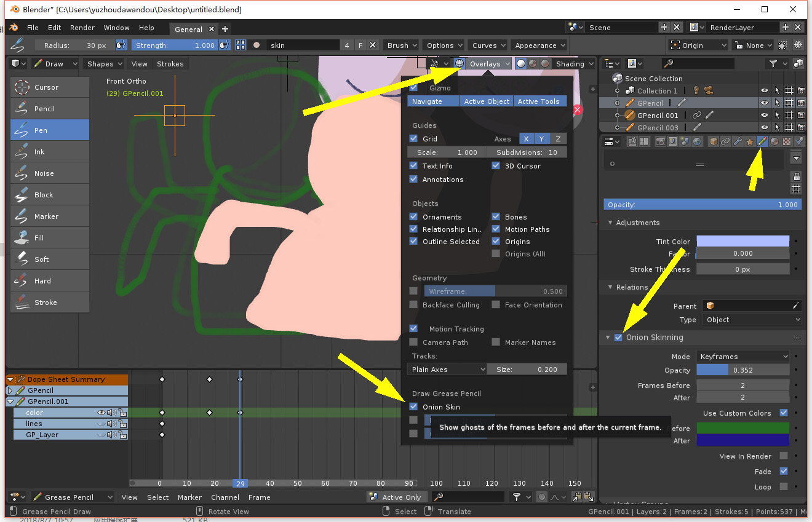This screenshot has height=522, width=812.
Task: Click the Active Tools gizmo button
Action: pos(539,101)
